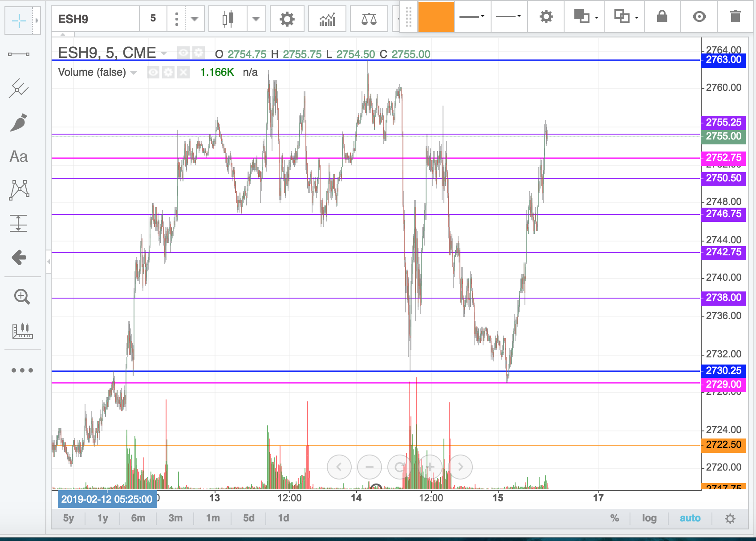Lock the selected drawing
Screen dimensions: 756x541
(662, 16)
